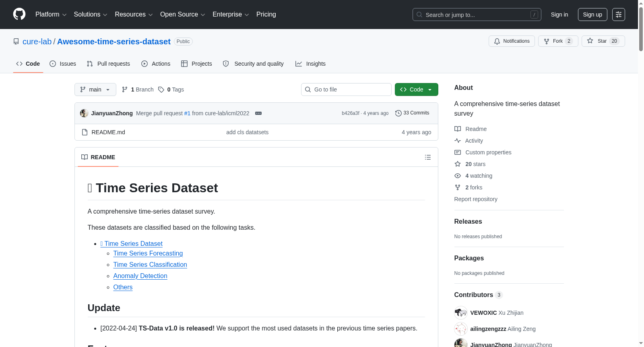View the 33 Commits history
Screen dimensions: 644x347
(412, 113)
